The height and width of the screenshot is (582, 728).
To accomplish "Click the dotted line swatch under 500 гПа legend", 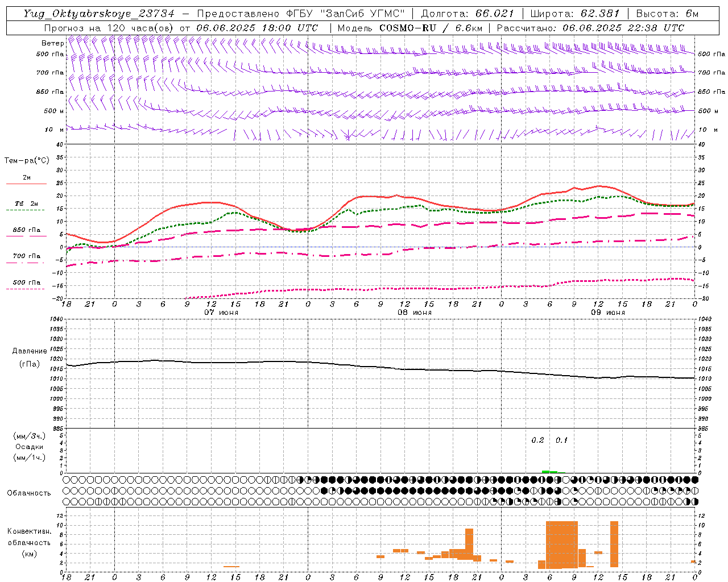I will pos(25,289).
